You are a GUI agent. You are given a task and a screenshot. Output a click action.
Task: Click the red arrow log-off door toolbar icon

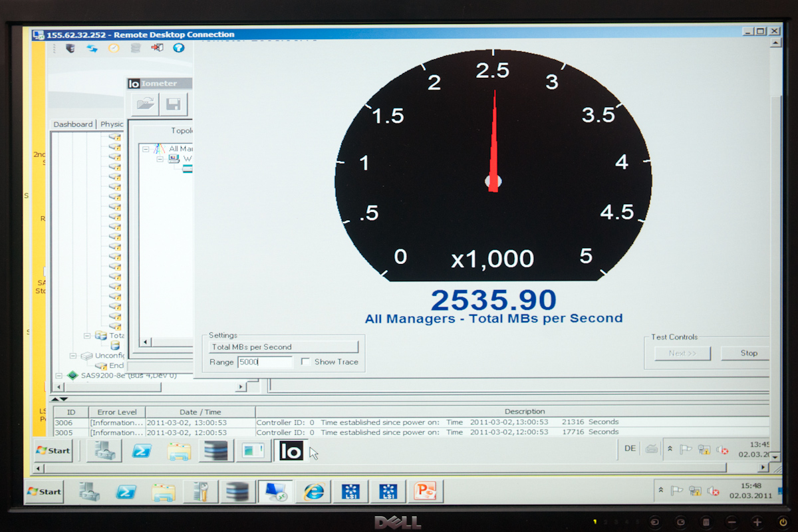[157, 48]
